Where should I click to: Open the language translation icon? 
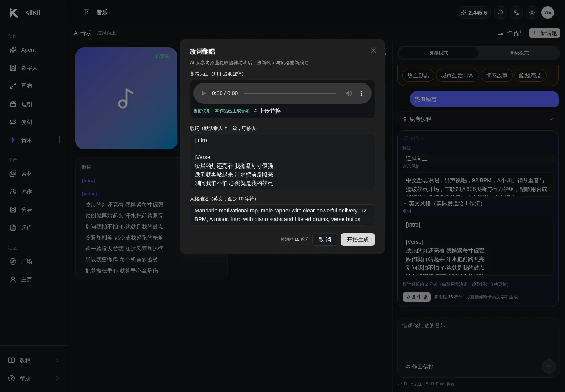(516, 13)
